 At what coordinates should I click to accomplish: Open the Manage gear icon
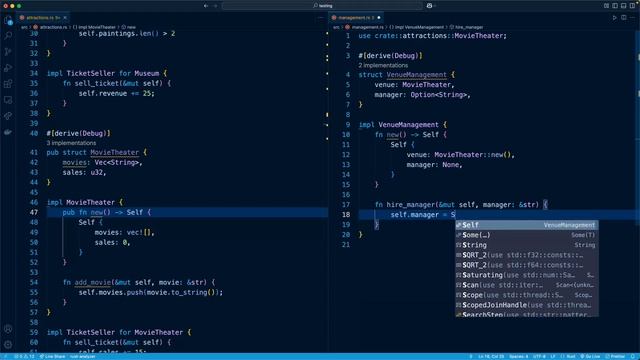click(x=8, y=344)
